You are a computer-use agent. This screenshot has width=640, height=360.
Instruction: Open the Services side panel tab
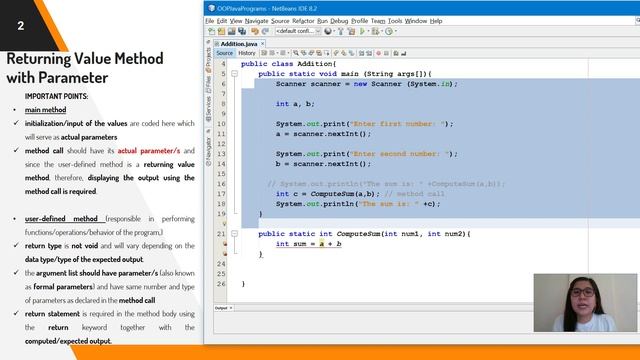pyautogui.click(x=208, y=109)
